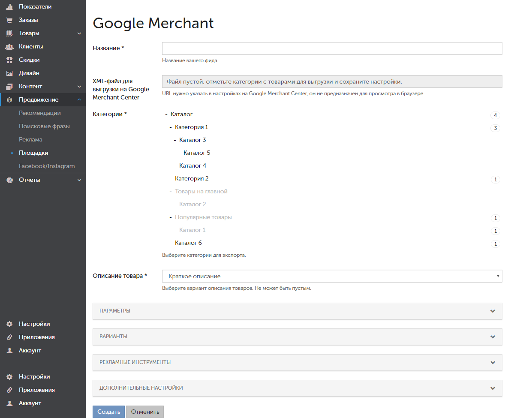Select Категория 2 category
This screenshot has width=532, height=418.
[x=192, y=178]
